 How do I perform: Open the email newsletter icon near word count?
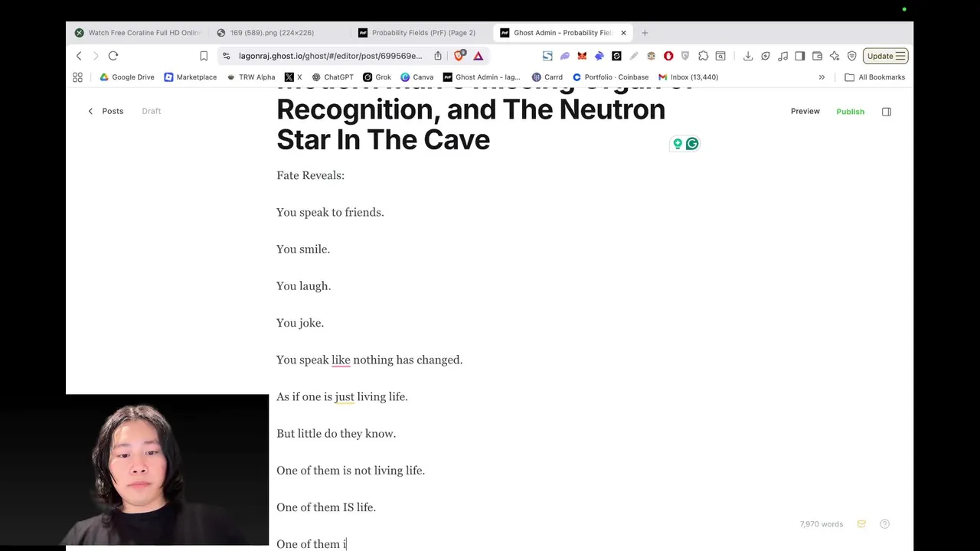tap(861, 524)
